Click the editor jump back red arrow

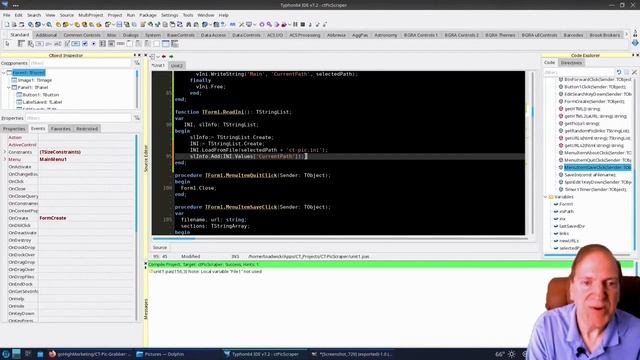click(x=164, y=56)
